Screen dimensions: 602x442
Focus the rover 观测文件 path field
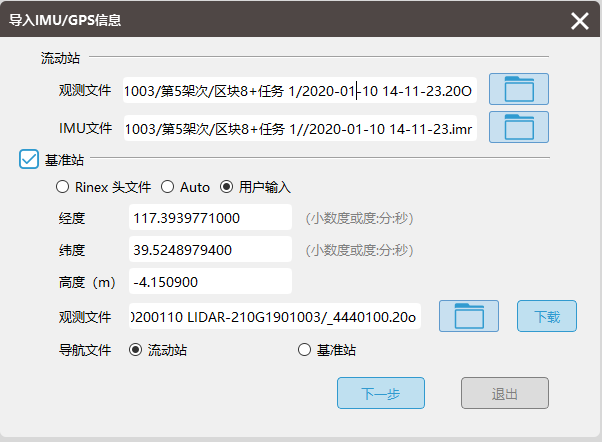point(300,90)
